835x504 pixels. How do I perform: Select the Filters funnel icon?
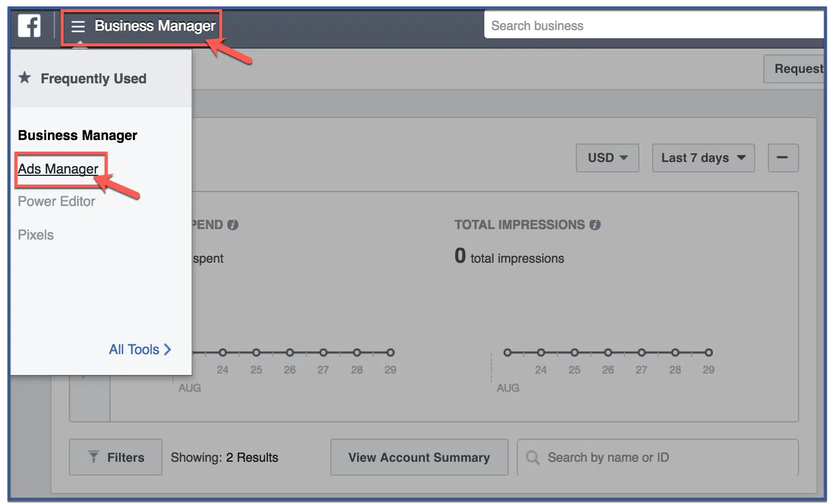click(x=94, y=457)
